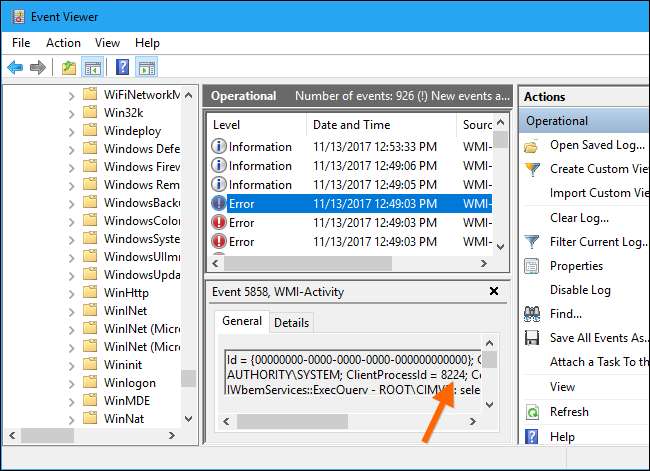Switch to the Details tab

(291, 323)
